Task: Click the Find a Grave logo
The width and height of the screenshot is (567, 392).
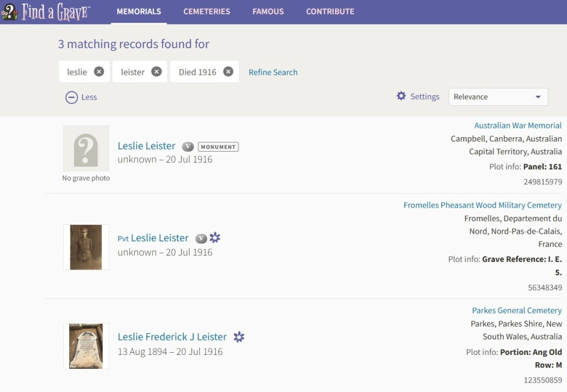Action: click(45, 12)
